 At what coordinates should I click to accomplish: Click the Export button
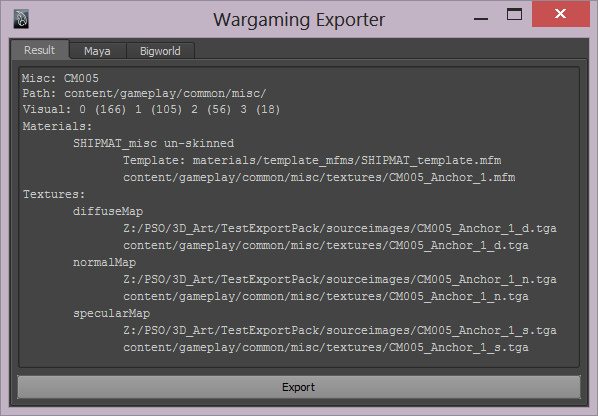(299, 387)
